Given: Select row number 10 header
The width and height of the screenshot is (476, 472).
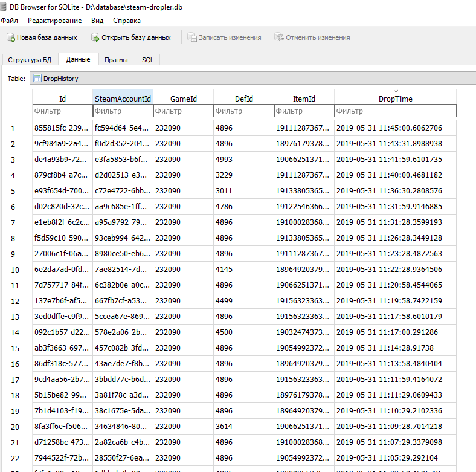Looking at the screenshot, I should [x=20, y=270].
